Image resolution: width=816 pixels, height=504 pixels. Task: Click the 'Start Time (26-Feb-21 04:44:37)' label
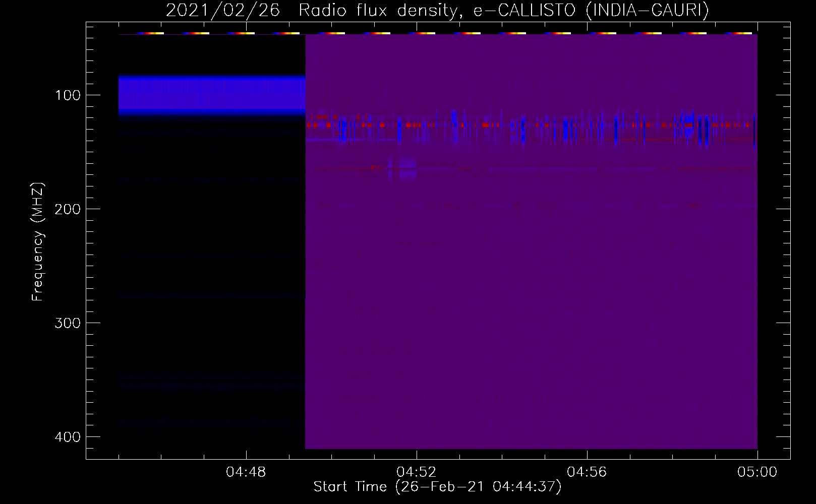click(437, 487)
